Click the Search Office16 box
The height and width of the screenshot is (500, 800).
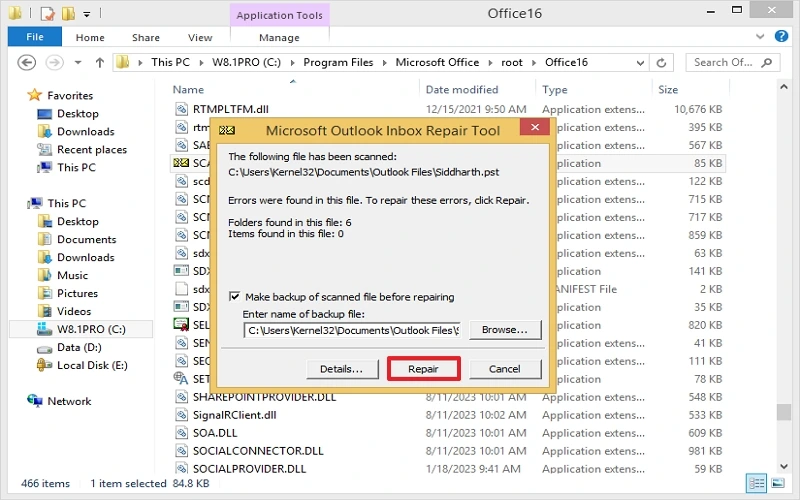click(x=733, y=62)
